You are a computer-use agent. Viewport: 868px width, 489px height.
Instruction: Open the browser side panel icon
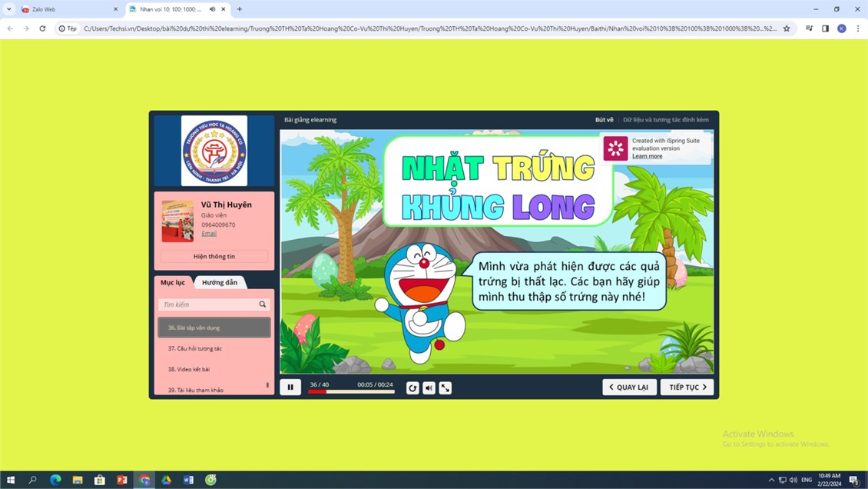pyautogui.click(x=825, y=28)
